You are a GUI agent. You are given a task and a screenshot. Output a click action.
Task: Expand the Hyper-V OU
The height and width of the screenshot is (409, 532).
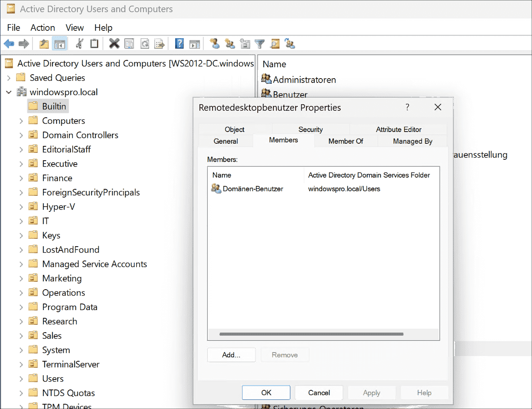coord(21,207)
